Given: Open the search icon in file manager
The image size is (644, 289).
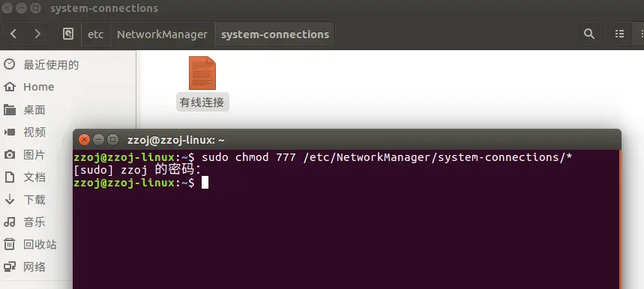Looking at the screenshot, I should [x=589, y=34].
